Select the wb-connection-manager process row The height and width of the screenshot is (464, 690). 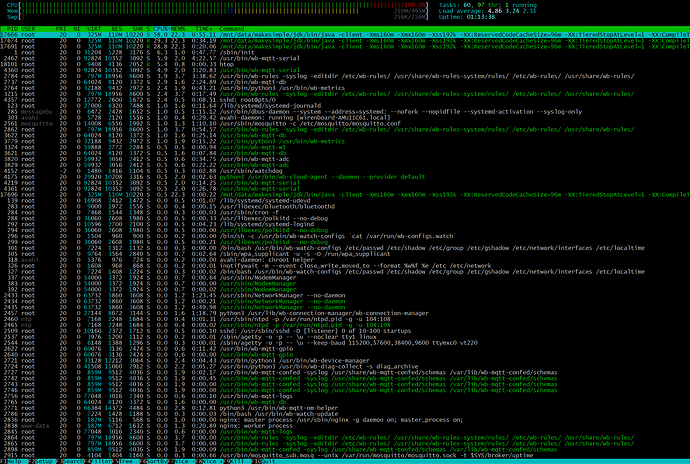tap(345, 313)
